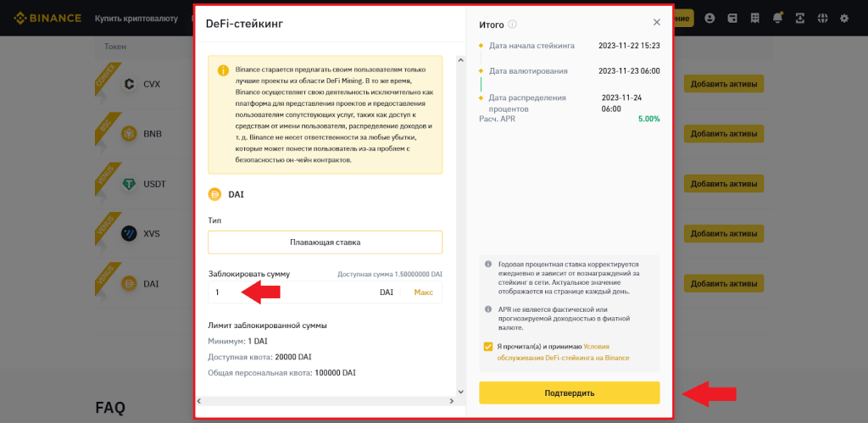Click the info icon next to Итого
868x423 pixels.
[x=513, y=25]
